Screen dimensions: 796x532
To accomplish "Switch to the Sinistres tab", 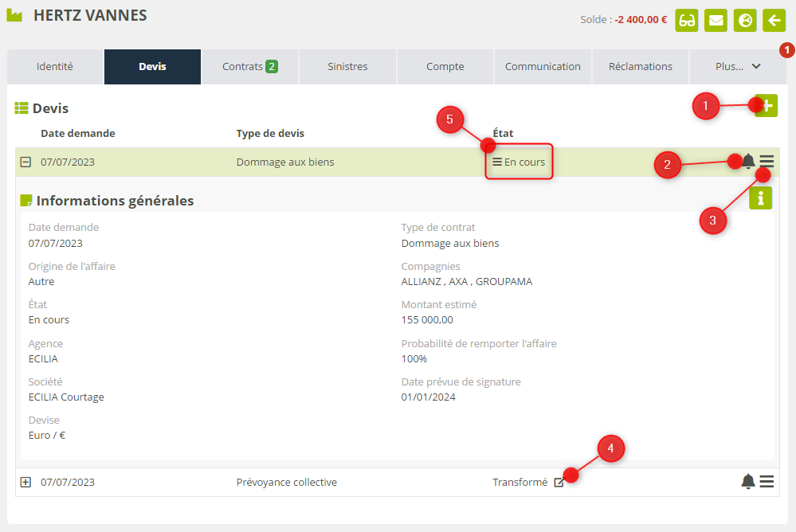I will [x=347, y=67].
